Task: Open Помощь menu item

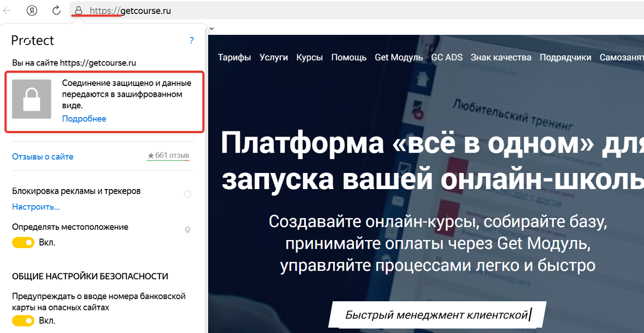Action: 349,57
